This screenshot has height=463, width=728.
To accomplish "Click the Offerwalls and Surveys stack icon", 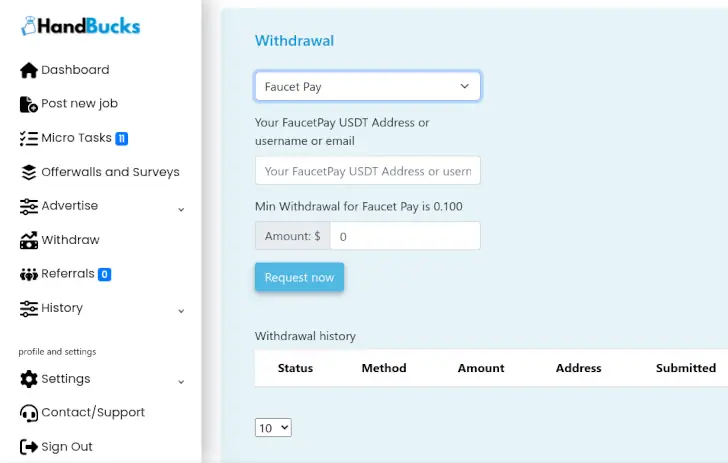I will [x=29, y=172].
